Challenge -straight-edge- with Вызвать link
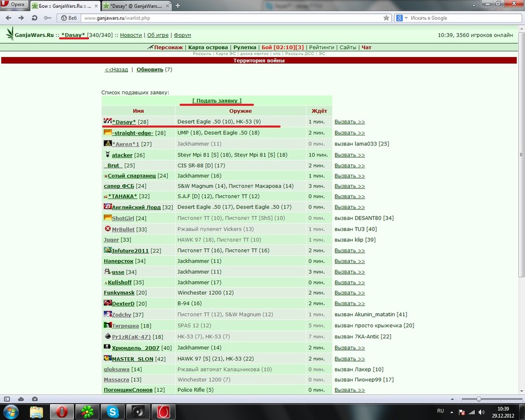 pyautogui.click(x=349, y=133)
